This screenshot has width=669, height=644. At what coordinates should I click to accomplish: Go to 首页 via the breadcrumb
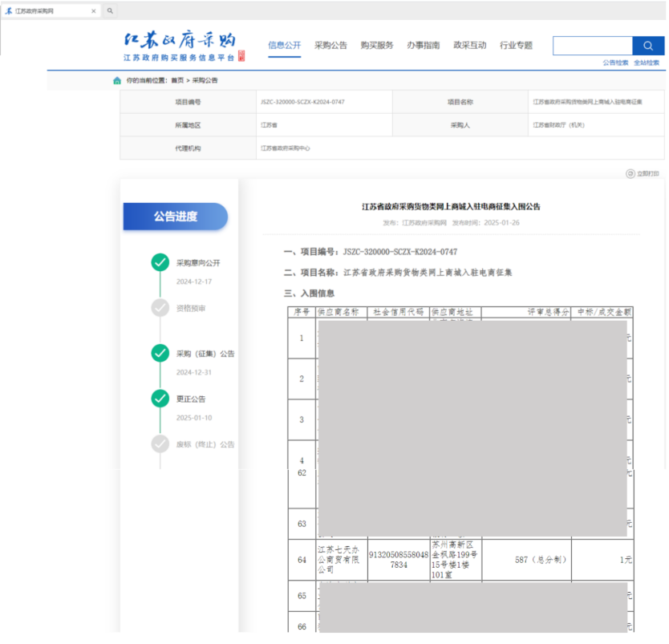[177, 81]
